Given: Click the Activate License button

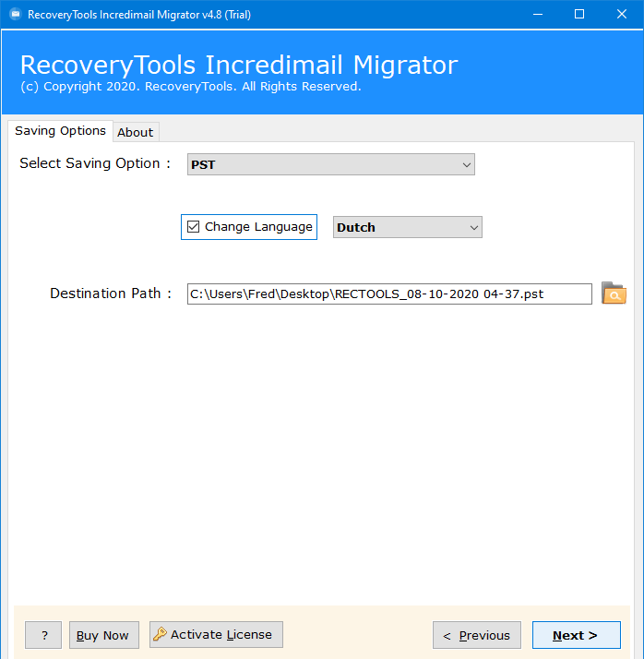Looking at the screenshot, I should [216, 634].
